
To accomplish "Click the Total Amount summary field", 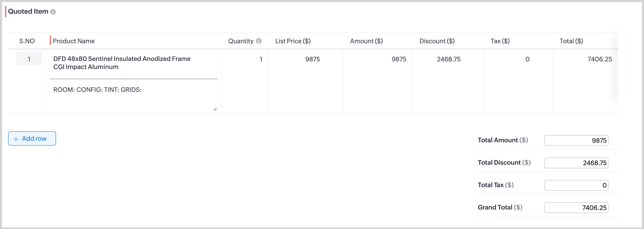I will pyautogui.click(x=576, y=140).
